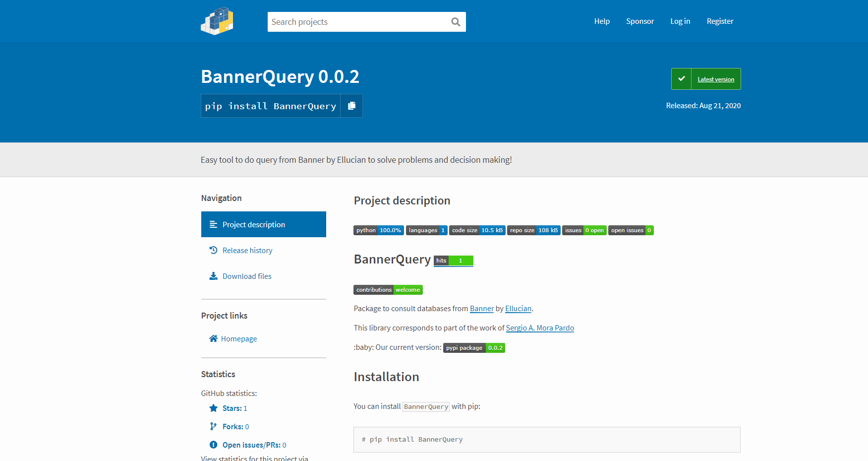The height and width of the screenshot is (461, 868).
Task: Click the PyPI logo
Action: (x=217, y=21)
